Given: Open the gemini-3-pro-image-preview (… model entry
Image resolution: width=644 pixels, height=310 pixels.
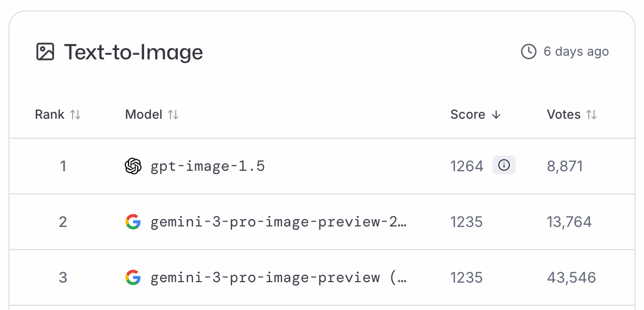Looking at the screenshot, I should pos(278,277).
